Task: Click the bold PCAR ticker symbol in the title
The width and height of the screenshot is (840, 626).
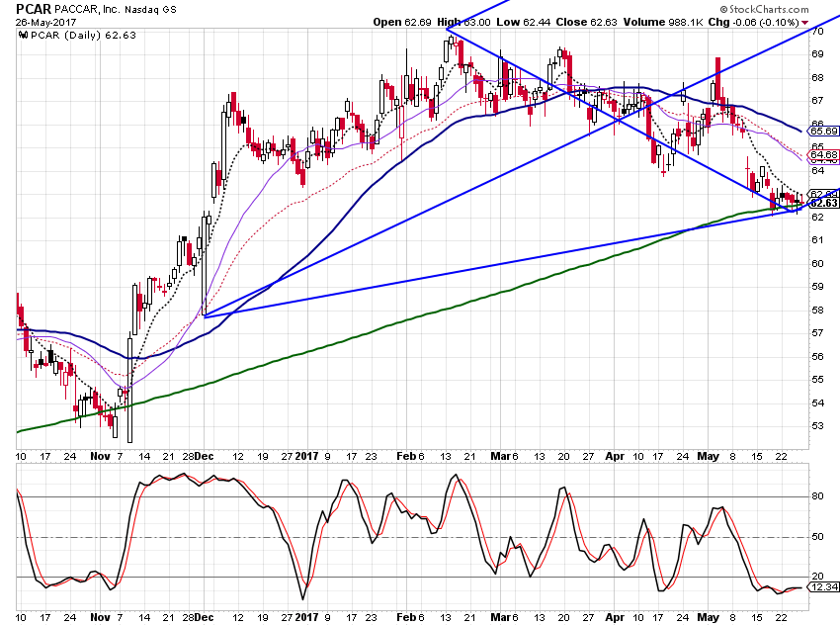Action: [x=34, y=9]
